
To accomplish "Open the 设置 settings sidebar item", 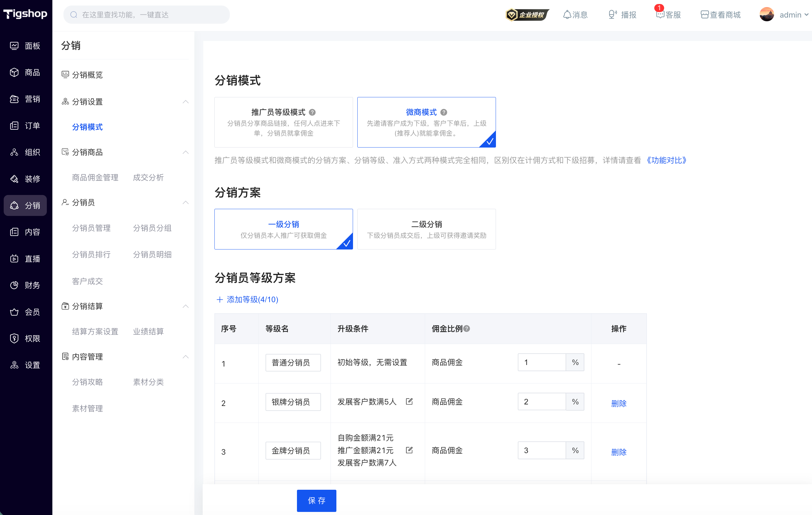I will [25, 365].
